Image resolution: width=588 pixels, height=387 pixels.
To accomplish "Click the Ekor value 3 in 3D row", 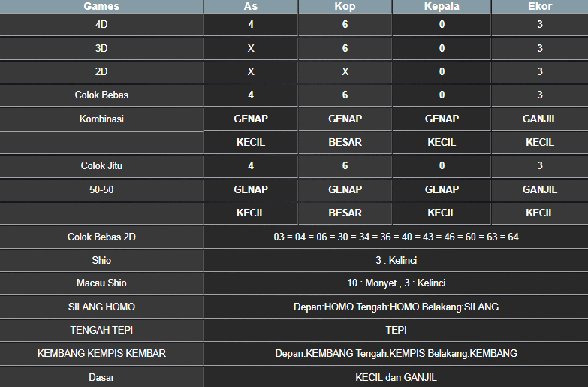I will tap(540, 48).
